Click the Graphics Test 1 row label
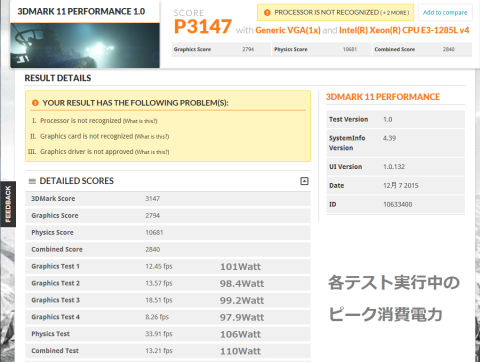This screenshot has height=362, width=480. (x=55, y=266)
